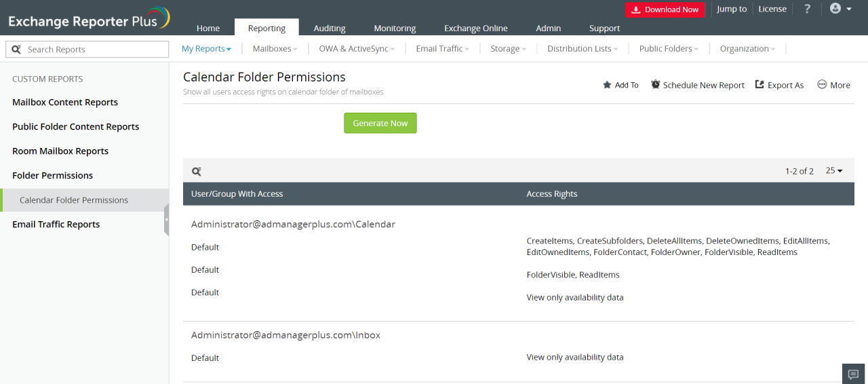Expand Public Folder Content Reports
Image resolution: width=868 pixels, height=384 pixels.
(x=75, y=127)
